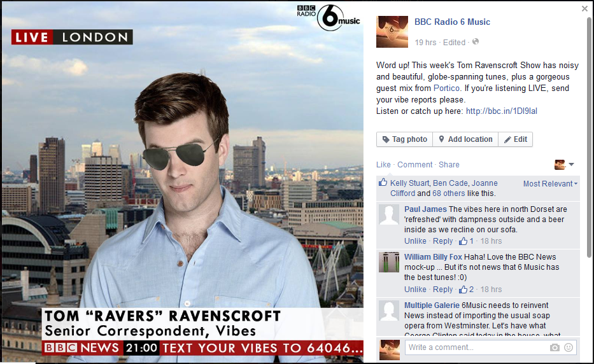Click Paul James's profile picture
Viewport: 594px width, 364px height.
389,215
